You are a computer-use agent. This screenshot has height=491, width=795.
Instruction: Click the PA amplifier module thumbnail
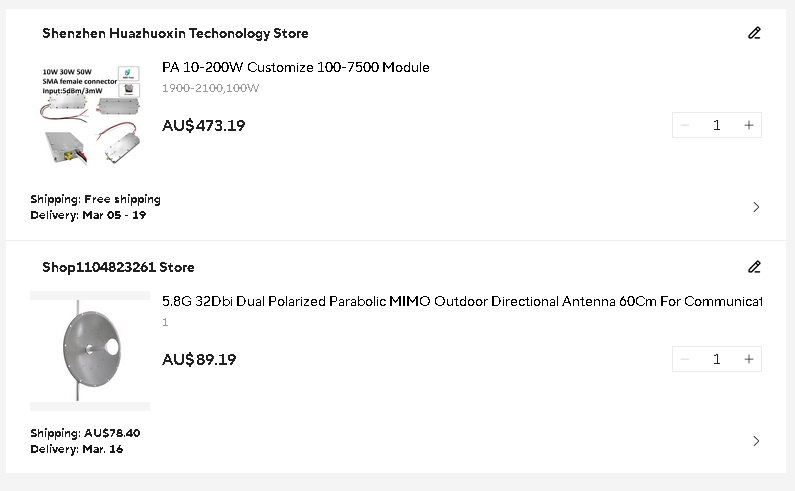[x=90, y=117]
